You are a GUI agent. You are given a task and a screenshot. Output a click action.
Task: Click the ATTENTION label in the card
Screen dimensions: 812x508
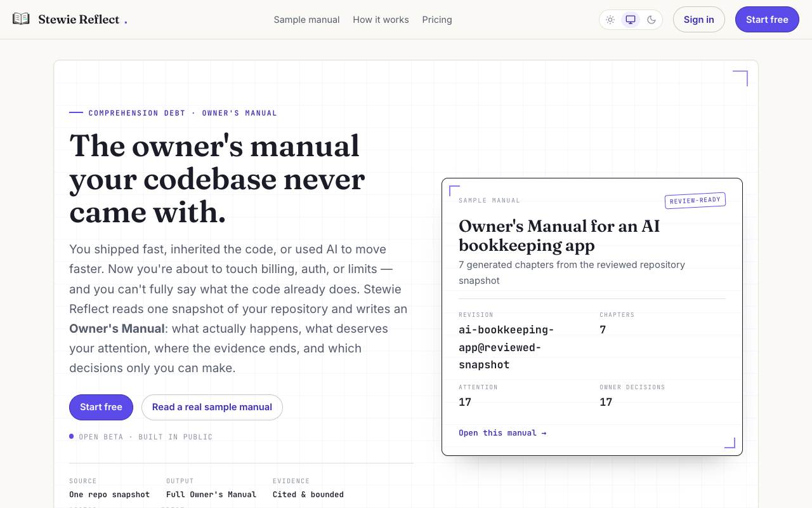pyautogui.click(x=478, y=387)
